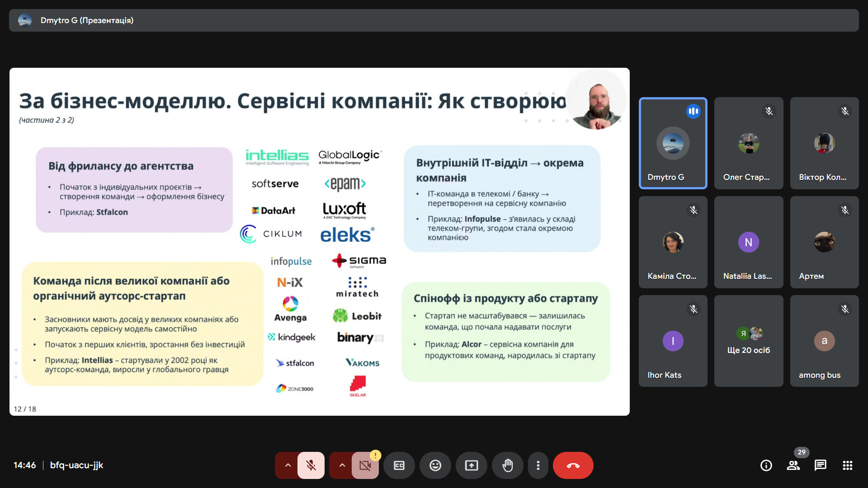The width and height of the screenshot is (868, 488).
Task: Select Ihor Kats participant tile
Action: pyautogui.click(x=673, y=341)
